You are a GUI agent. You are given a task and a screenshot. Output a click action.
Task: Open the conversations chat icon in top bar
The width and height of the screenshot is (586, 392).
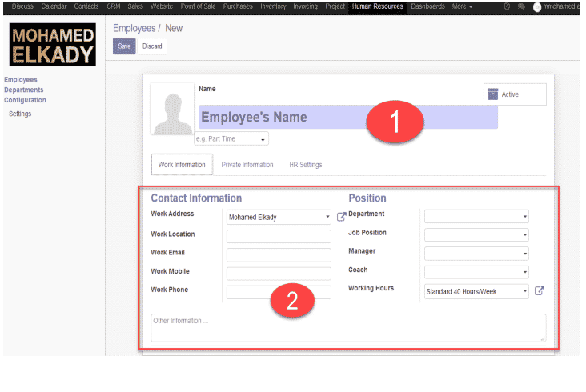[x=521, y=6]
